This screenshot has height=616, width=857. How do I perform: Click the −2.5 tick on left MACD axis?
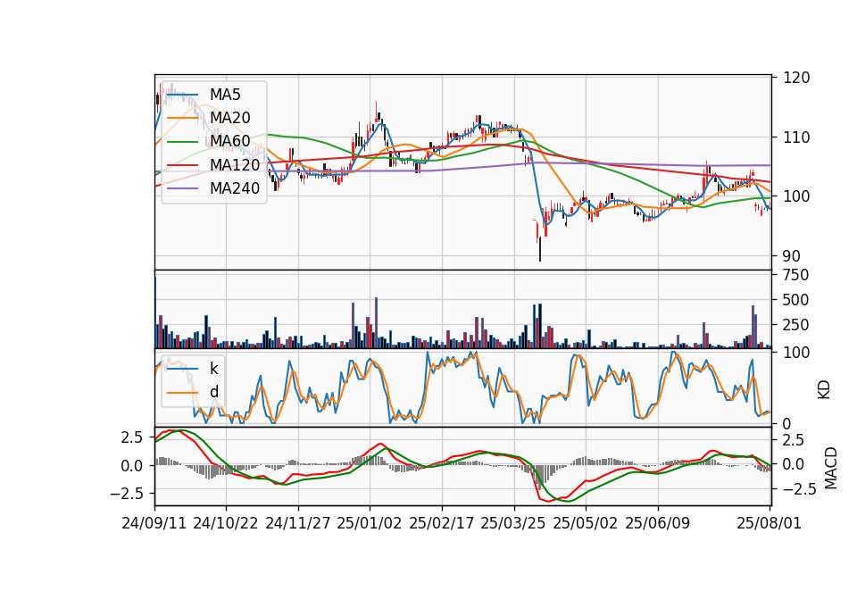coord(127,494)
